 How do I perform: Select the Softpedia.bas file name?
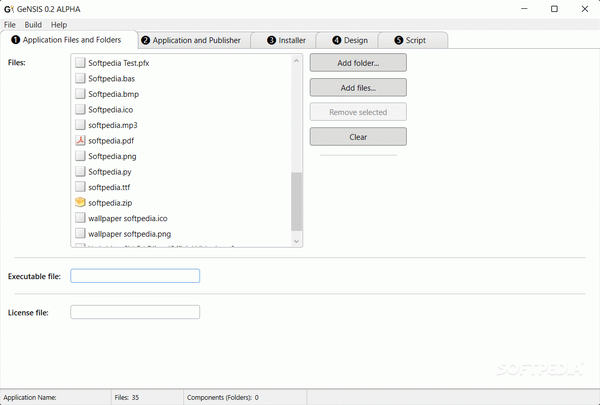tap(111, 78)
